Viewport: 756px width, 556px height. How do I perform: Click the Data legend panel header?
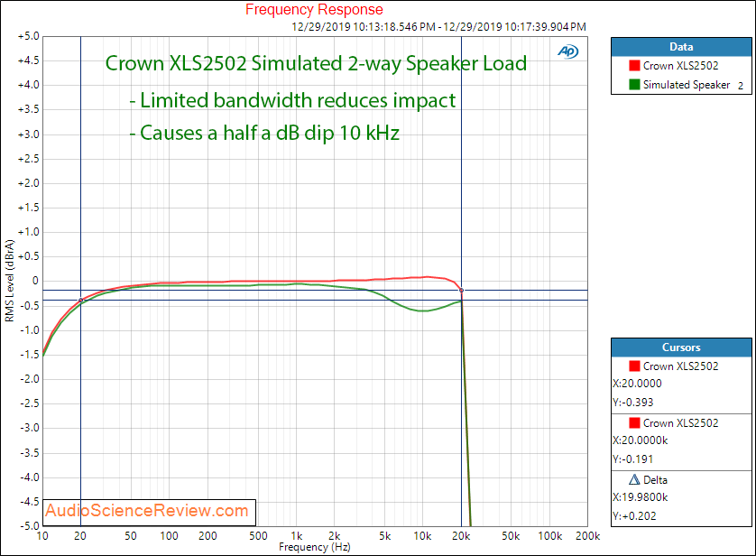point(681,47)
